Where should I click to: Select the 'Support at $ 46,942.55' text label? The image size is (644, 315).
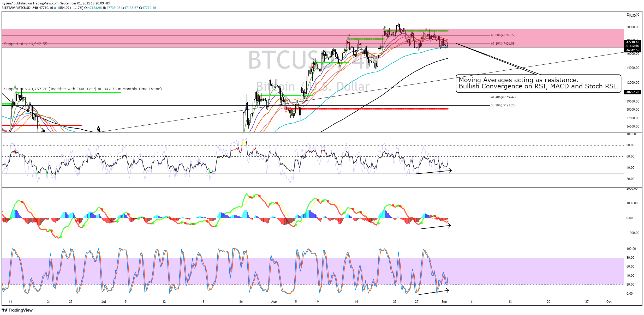[26, 44]
